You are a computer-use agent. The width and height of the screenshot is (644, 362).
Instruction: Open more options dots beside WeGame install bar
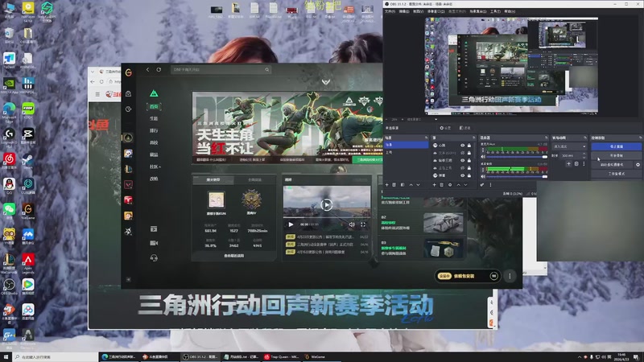tap(510, 276)
